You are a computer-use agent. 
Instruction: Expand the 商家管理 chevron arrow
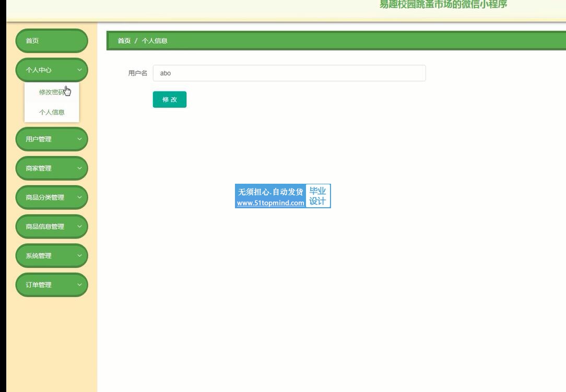(79, 168)
